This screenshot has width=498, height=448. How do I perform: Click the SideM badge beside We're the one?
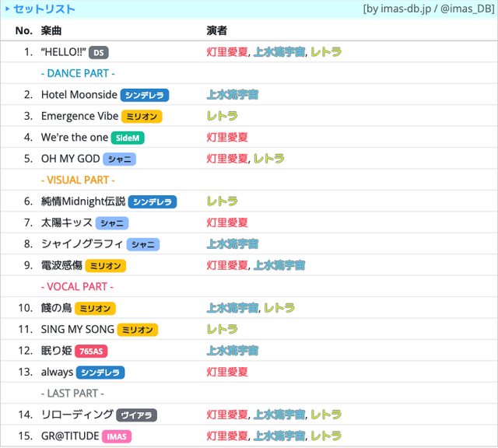pyautogui.click(x=128, y=138)
